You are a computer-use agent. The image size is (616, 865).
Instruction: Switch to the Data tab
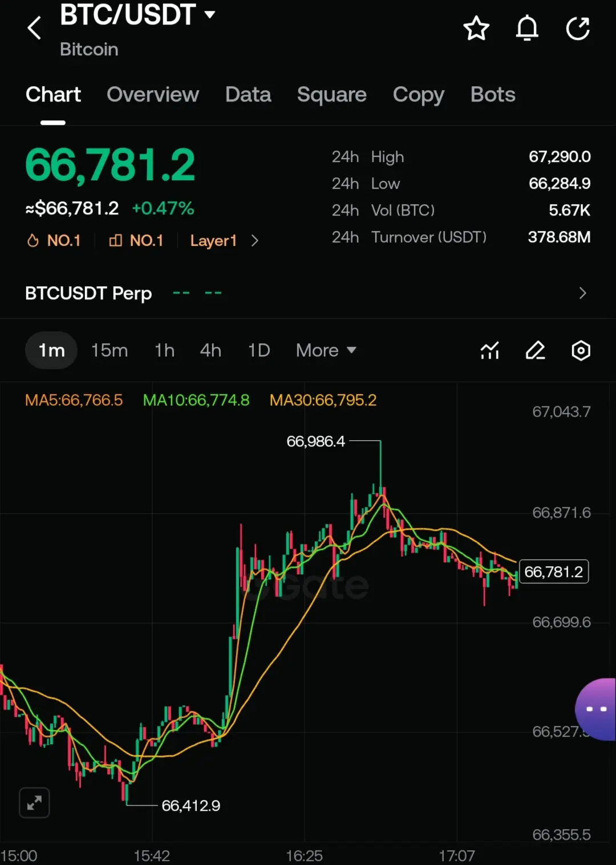(248, 95)
